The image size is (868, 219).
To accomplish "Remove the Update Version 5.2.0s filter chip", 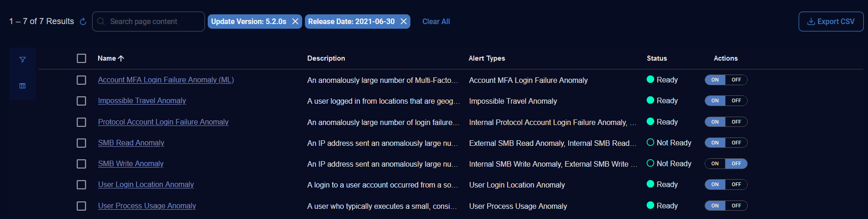I will [295, 22].
